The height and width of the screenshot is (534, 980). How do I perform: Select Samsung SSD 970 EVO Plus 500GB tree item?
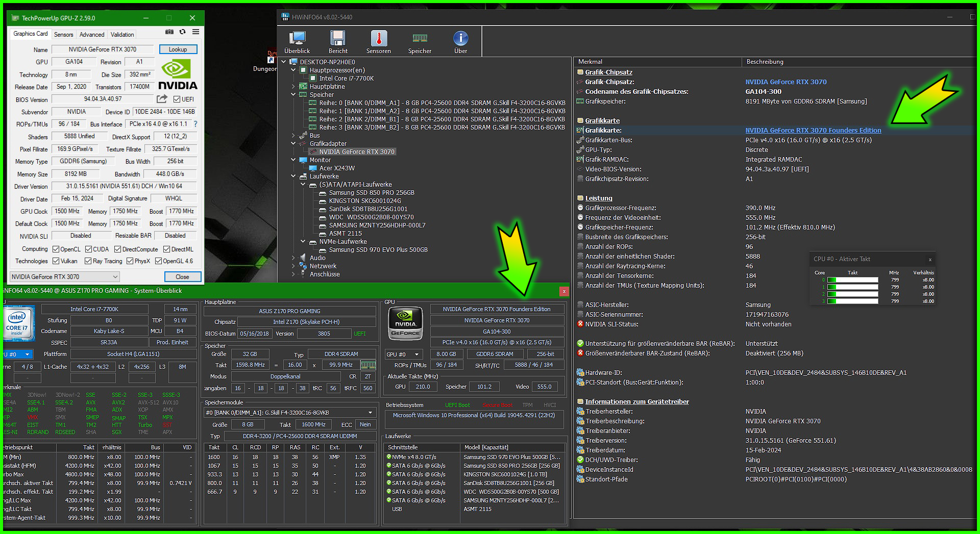click(x=378, y=250)
